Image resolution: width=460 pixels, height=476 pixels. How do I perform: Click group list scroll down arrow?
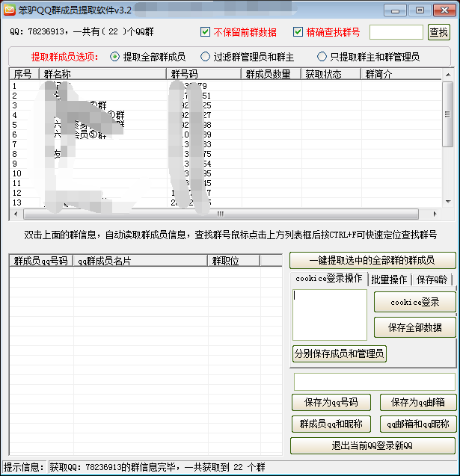448,202
